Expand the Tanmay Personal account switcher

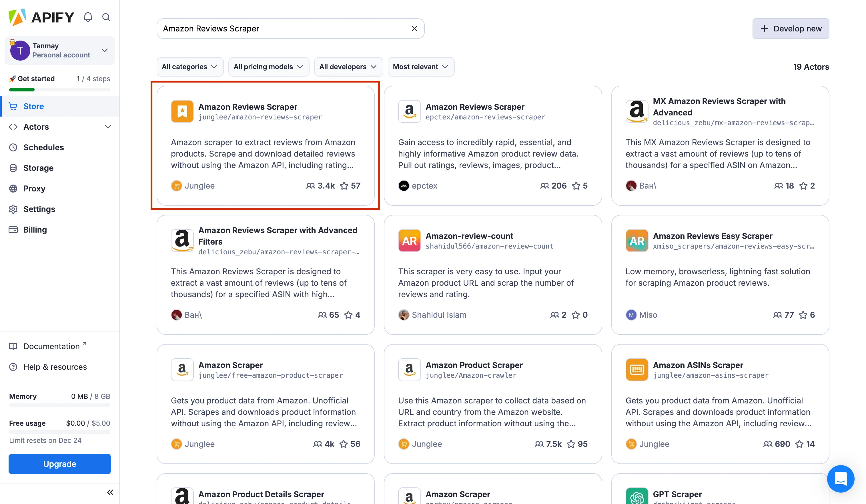tap(60, 51)
